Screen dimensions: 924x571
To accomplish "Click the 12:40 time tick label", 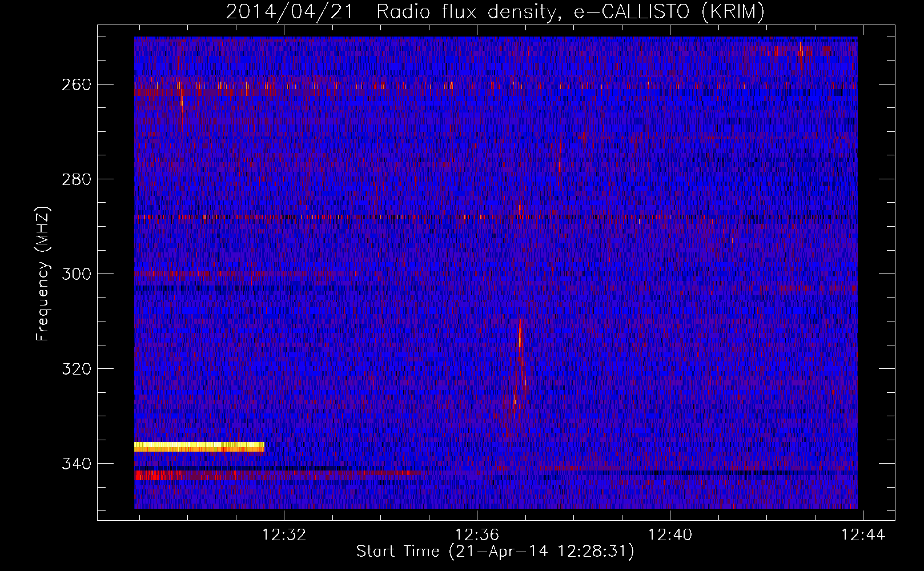I will [670, 534].
